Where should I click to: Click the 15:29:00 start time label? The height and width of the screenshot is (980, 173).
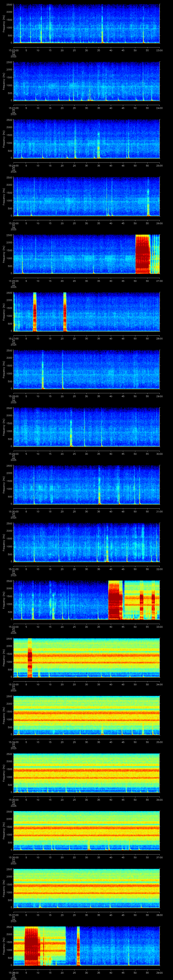pos(13,454)
